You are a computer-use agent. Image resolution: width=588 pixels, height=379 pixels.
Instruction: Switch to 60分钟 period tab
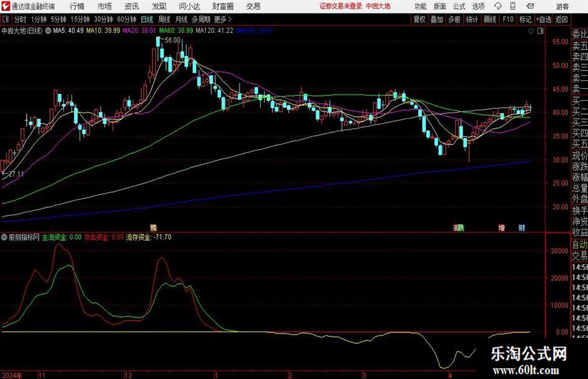tap(127, 19)
